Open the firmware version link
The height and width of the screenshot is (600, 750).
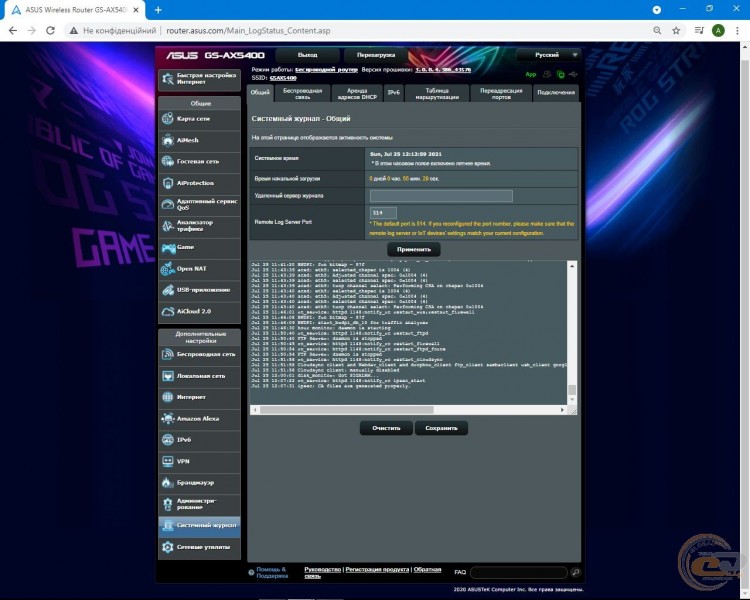[443, 70]
